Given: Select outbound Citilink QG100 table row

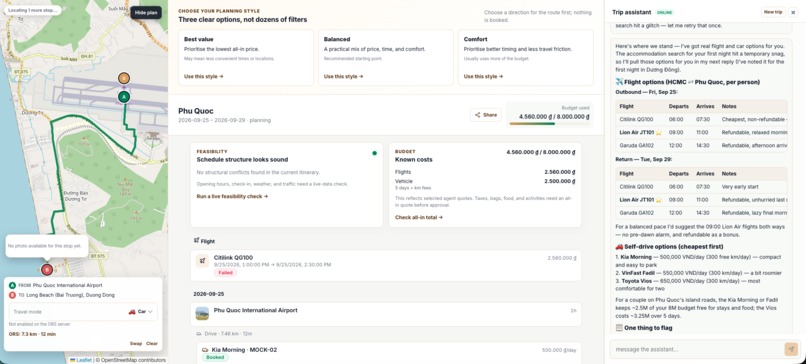Looking at the screenshot, I should (x=701, y=119).
